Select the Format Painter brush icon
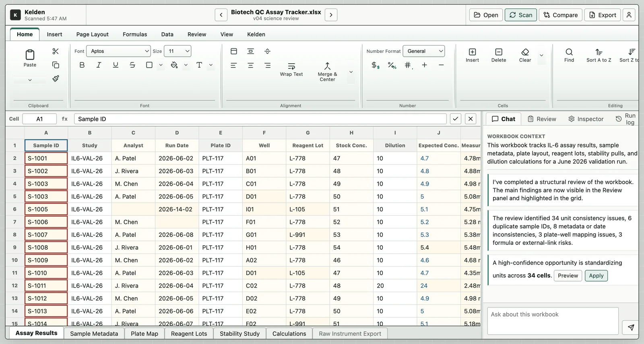Viewport: 644px width, 344px height. coord(56,79)
